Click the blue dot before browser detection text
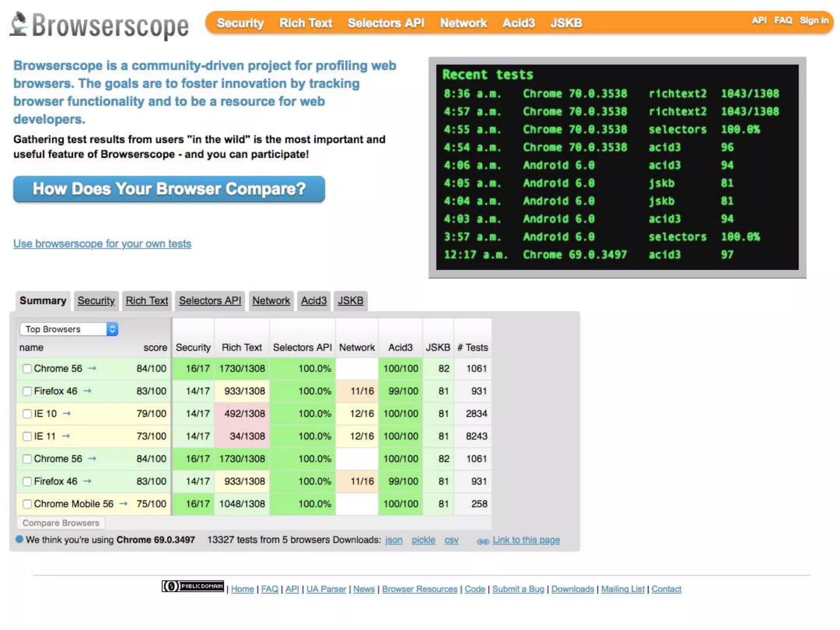840x630 pixels. coord(19,539)
